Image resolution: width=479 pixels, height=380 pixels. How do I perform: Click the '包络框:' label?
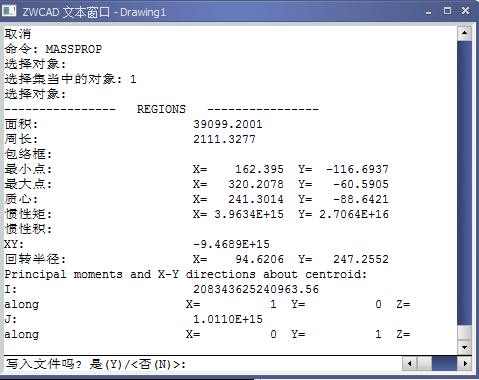click(x=28, y=154)
